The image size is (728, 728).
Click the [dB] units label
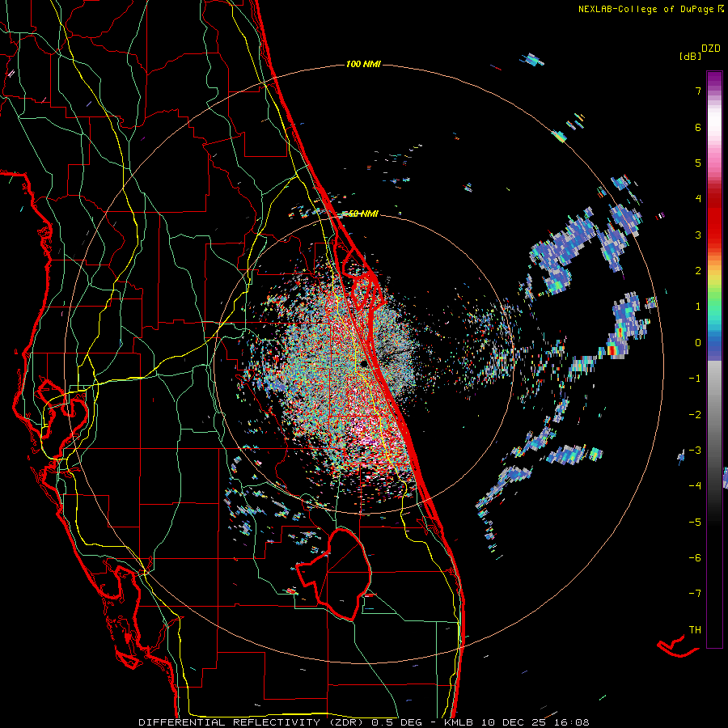[x=690, y=56]
